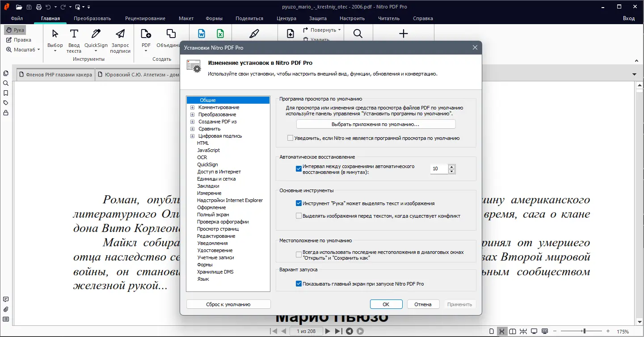Expand the Комментирование tree node
644x337 pixels.
193,107
